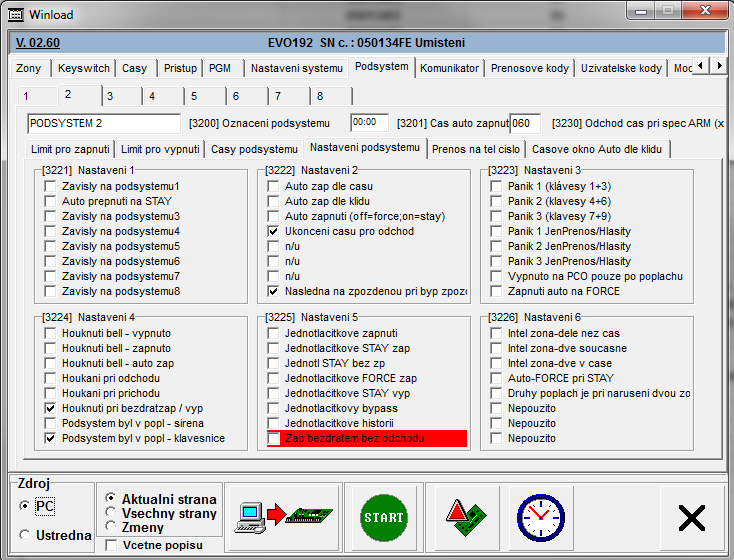
Task: Open the Casy podsystemu sub-tab
Action: pos(253,149)
